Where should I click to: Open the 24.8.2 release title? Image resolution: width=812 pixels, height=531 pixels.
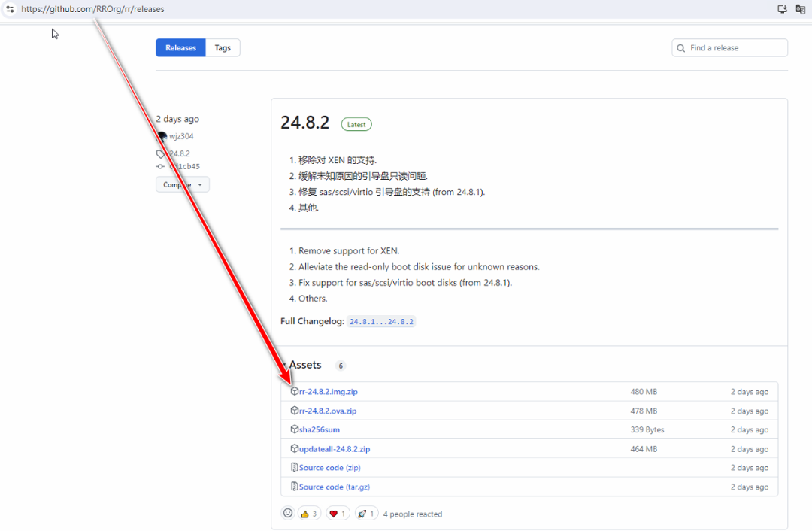click(304, 123)
